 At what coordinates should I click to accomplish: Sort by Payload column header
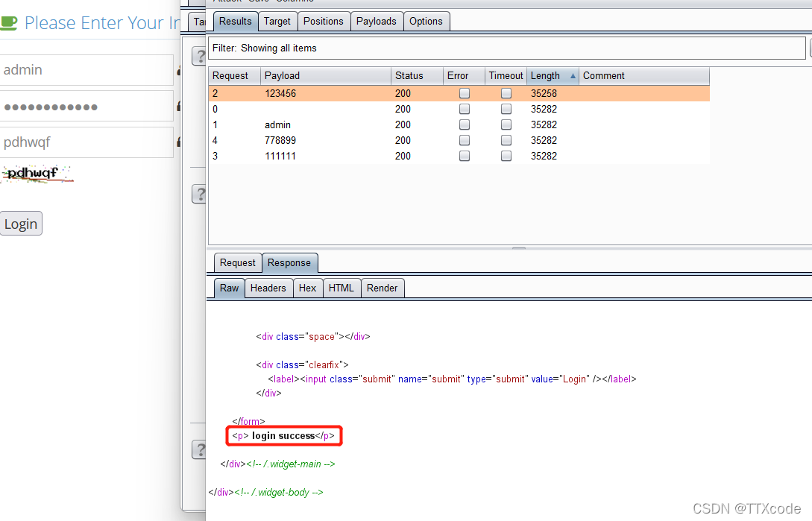(325, 75)
